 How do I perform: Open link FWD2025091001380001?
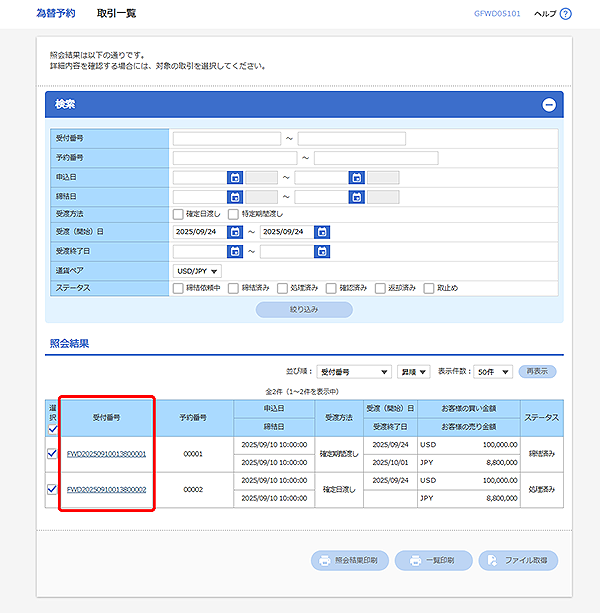point(106,454)
